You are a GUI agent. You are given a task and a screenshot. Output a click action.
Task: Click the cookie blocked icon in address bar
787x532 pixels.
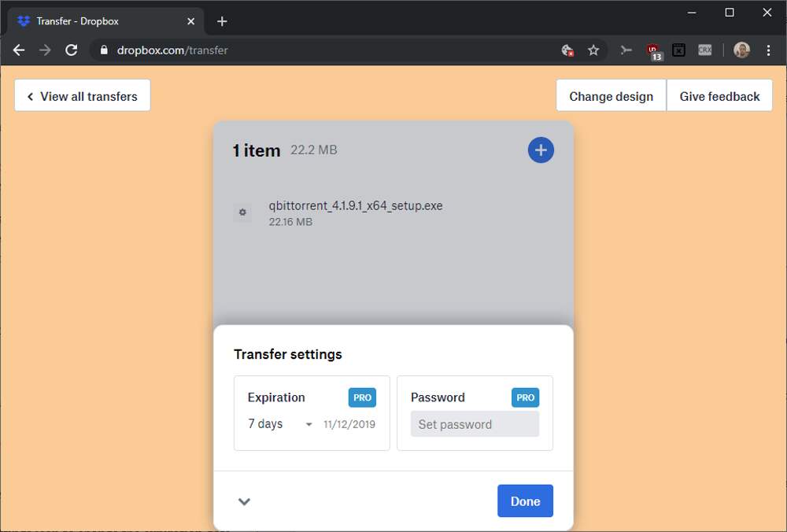pyautogui.click(x=567, y=50)
